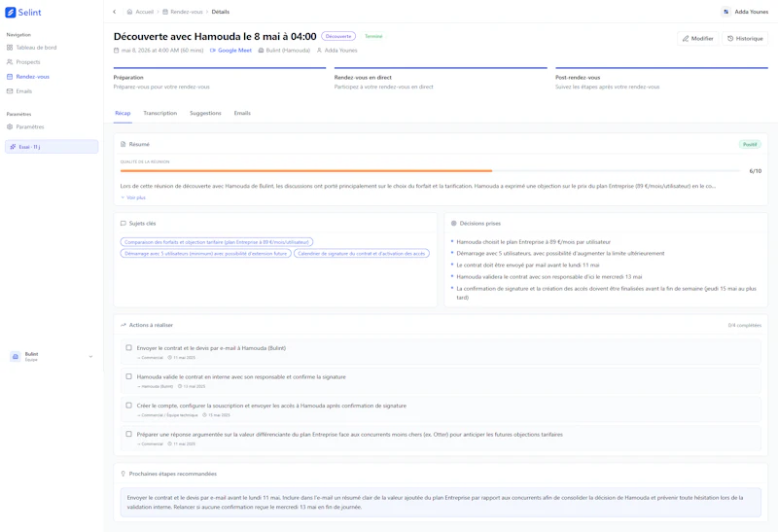Check the Préparer une réponse argumentée action
The image size is (778, 532).
point(129,434)
